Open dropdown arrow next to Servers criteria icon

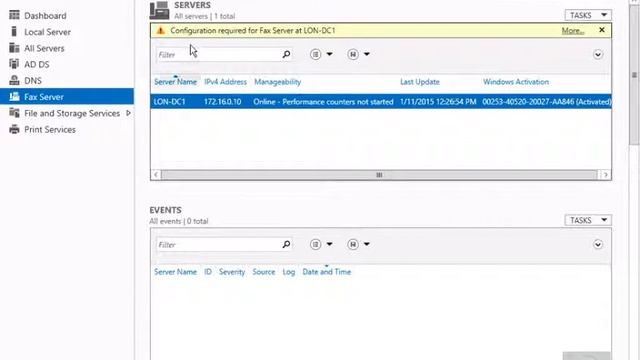click(329, 54)
